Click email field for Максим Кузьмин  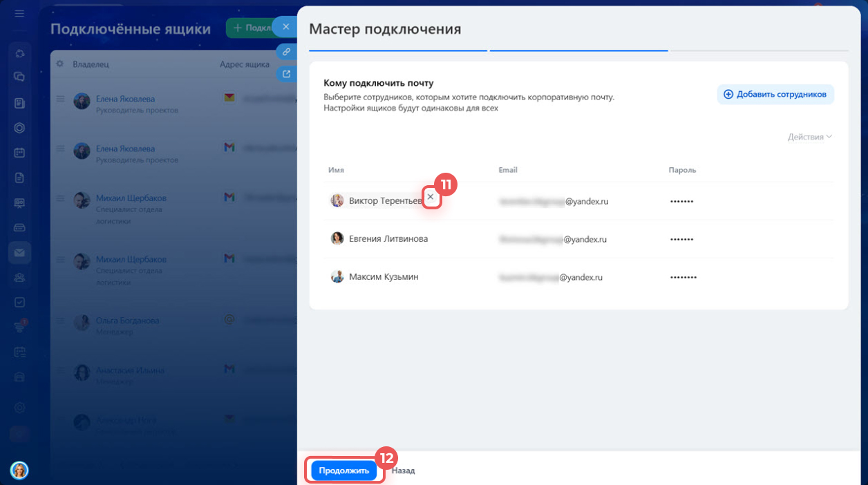(551, 277)
